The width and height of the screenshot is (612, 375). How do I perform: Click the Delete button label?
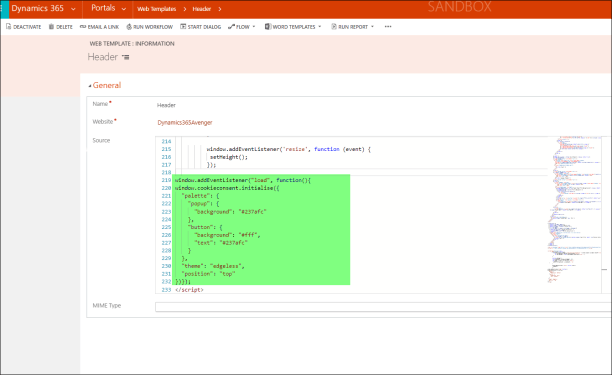(x=64, y=27)
